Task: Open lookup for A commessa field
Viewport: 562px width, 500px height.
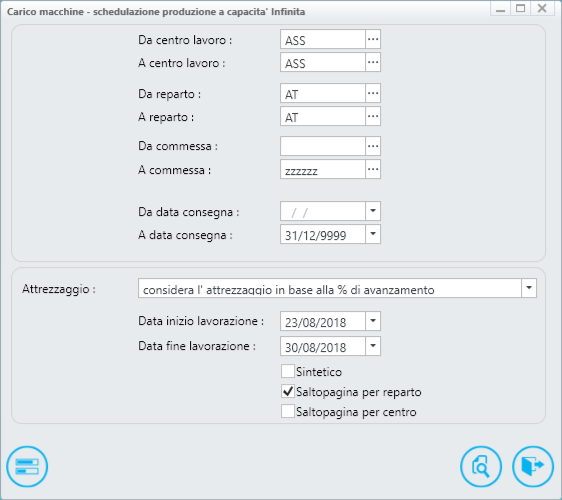Action: [373, 169]
